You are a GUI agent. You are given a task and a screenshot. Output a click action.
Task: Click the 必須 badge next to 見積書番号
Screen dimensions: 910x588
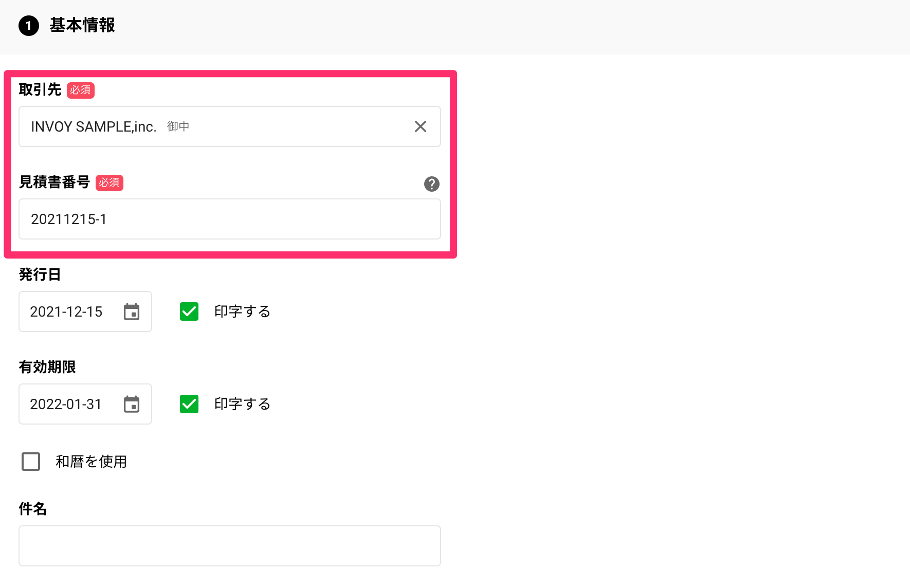(110, 182)
